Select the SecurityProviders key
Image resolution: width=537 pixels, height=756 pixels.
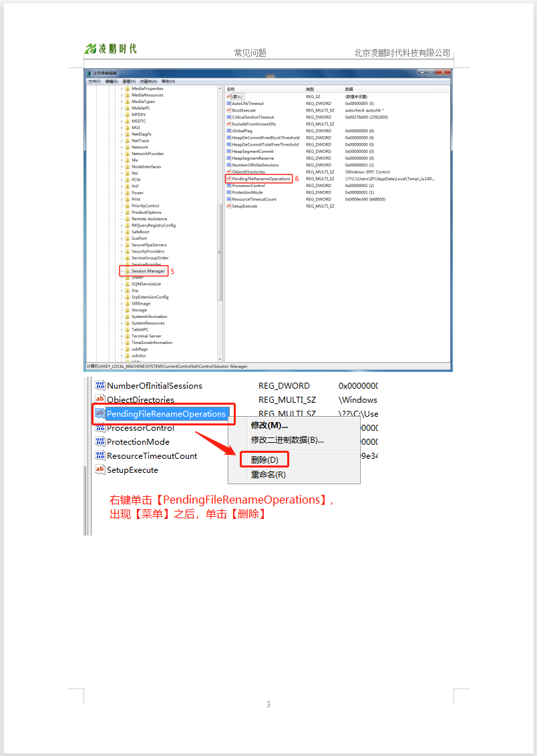148,251
